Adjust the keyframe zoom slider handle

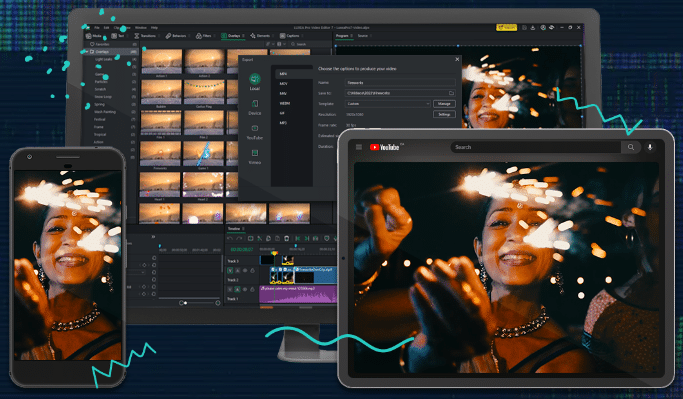pos(186,303)
